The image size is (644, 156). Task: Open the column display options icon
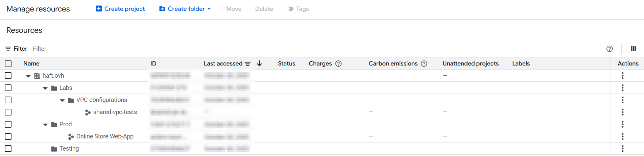(x=633, y=49)
